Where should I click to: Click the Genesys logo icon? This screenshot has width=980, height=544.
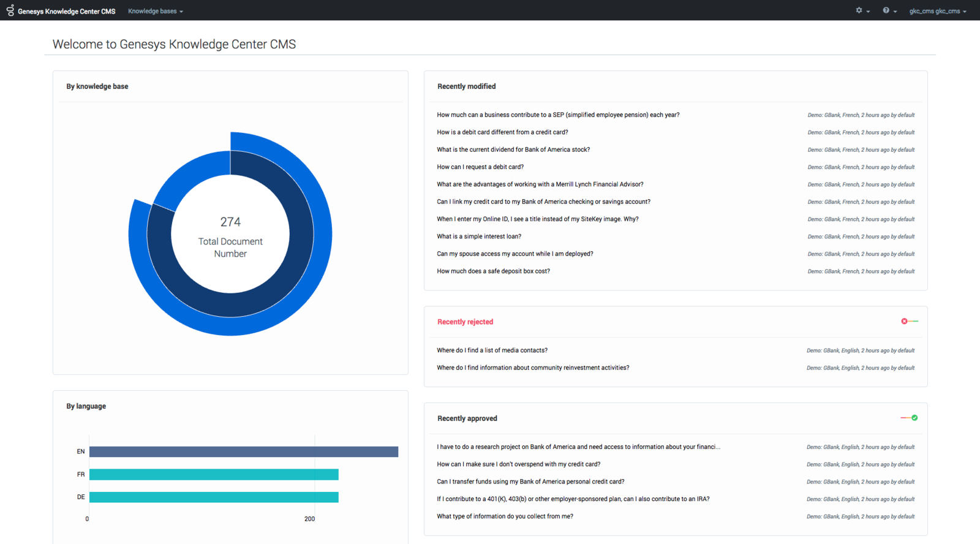coord(10,10)
